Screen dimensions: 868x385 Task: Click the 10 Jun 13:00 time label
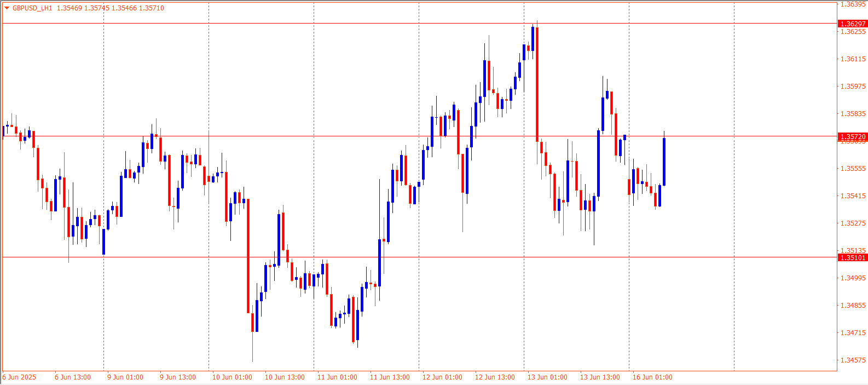[x=285, y=377]
